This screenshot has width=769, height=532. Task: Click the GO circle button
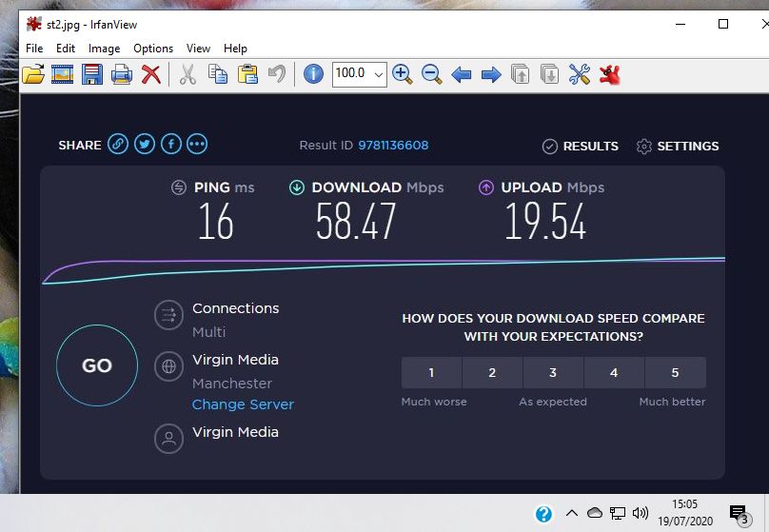[x=97, y=365]
